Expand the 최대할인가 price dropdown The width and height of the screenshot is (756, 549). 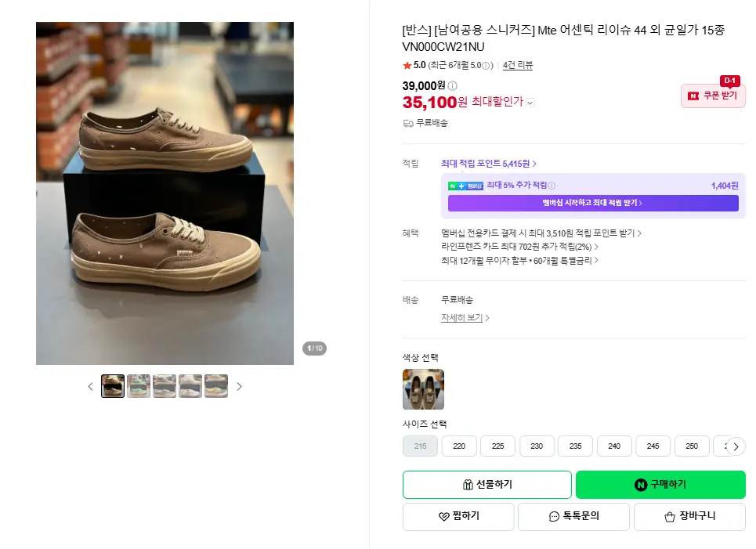[x=530, y=103]
